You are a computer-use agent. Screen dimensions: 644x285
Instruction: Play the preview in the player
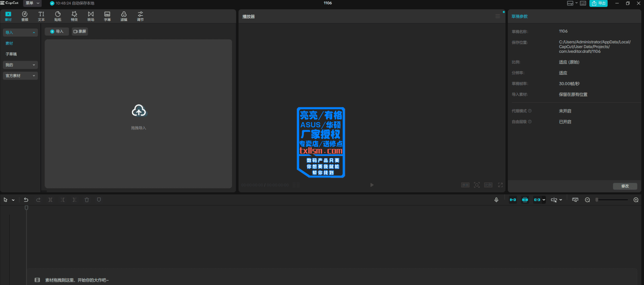click(x=372, y=185)
